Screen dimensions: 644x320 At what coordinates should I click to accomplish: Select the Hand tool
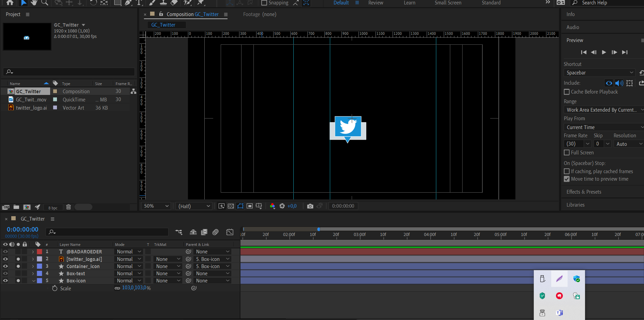(34, 3)
